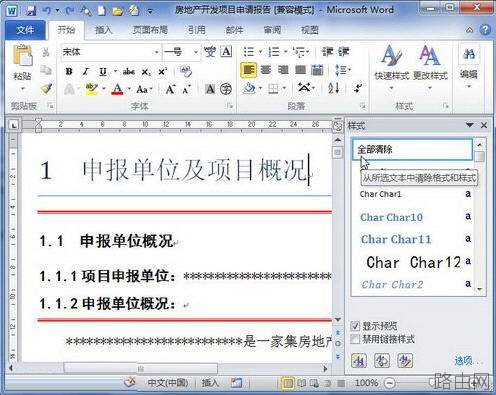Switch to the 插入 Insert tab

pos(104,30)
